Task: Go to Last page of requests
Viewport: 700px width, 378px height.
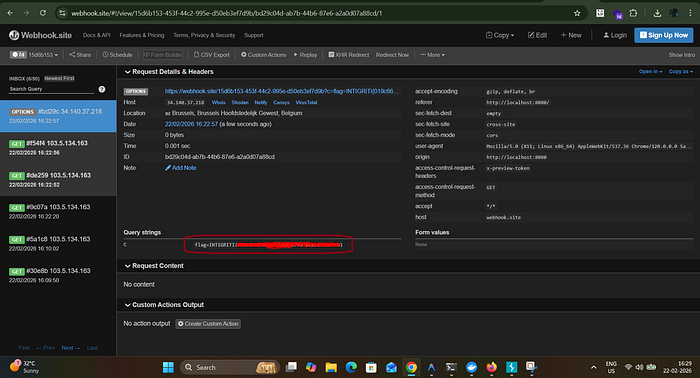Action: pyautogui.click(x=92, y=348)
